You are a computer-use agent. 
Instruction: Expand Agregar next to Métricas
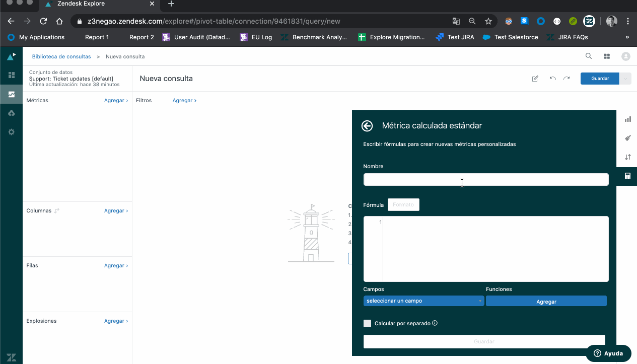tap(116, 101)
